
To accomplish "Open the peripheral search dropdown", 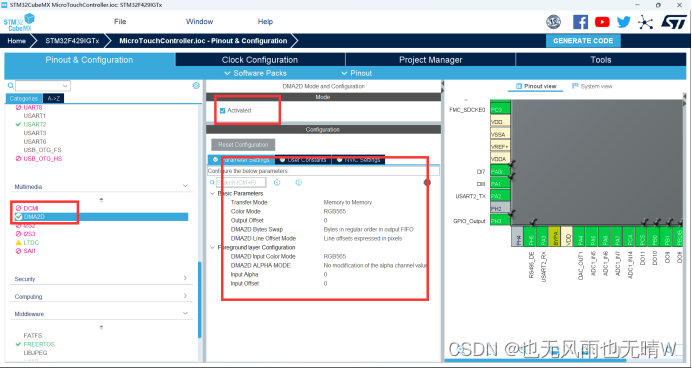I will click(x=43, y=86).
